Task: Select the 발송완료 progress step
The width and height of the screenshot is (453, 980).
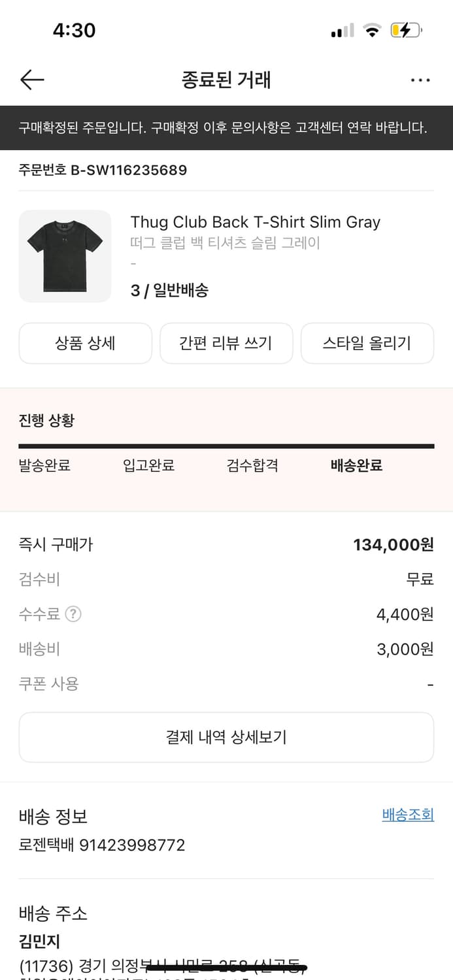Action: click(44, 466)
